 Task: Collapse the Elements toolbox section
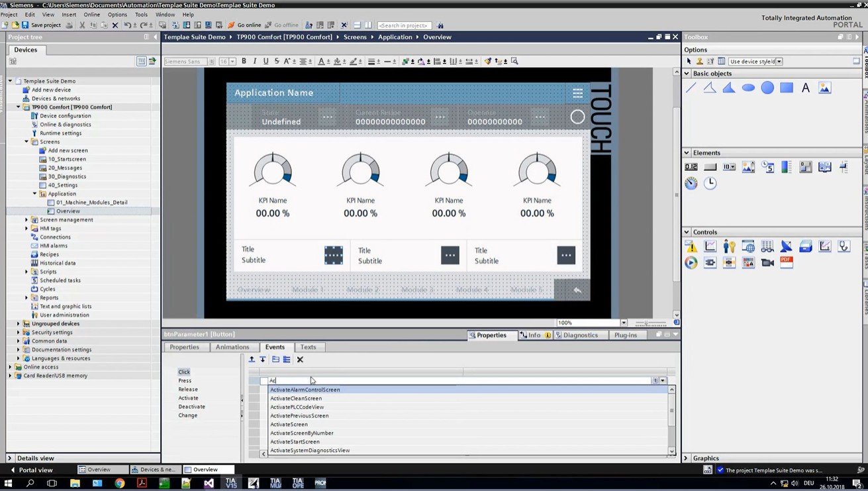pos(687,152)
